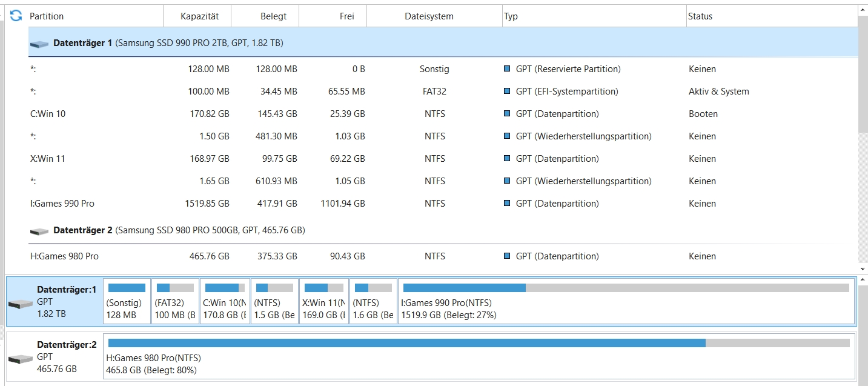Click type square icon of H:Games 980 Pro
Image resolution: width=868 pixels, height=386 pixels.
[507, 256]
